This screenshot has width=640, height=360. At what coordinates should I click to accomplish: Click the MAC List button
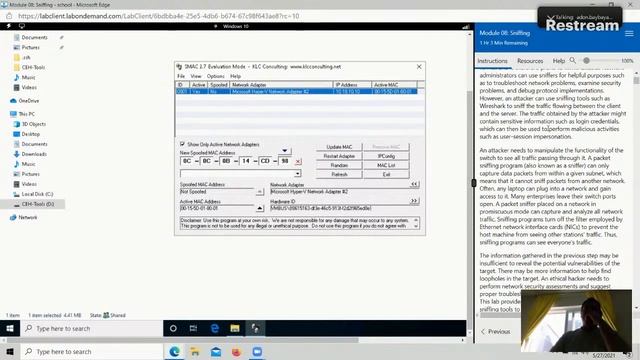pyautogui.click(x=386, y=165)
